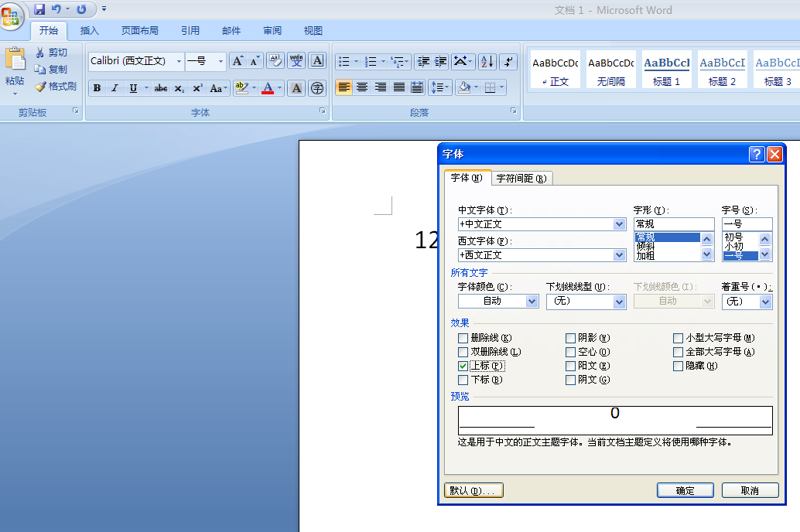Click the Paste clipboard icon

[x=15, y=60]
